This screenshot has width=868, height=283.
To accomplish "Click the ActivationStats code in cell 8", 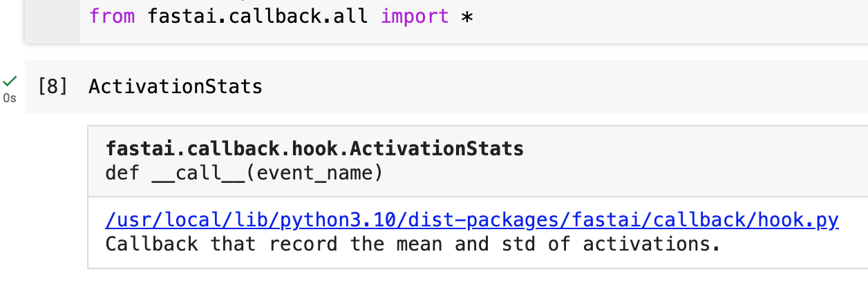I will [x=176, y=87].
